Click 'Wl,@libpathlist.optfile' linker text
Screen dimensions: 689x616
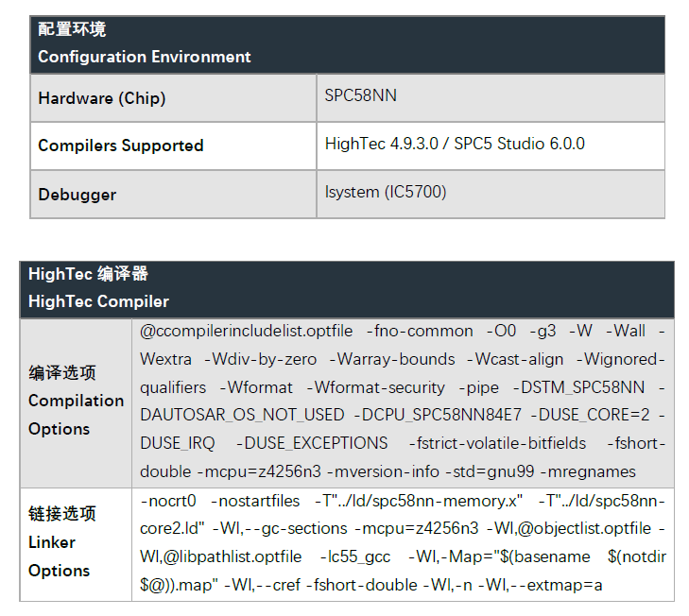(x=220, y=556)
